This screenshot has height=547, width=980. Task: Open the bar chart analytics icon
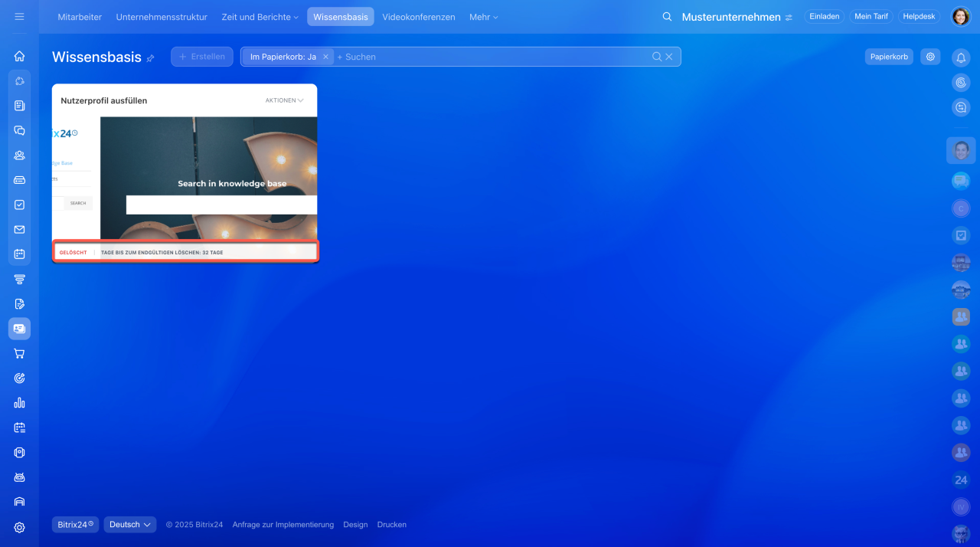pos(19,403)
